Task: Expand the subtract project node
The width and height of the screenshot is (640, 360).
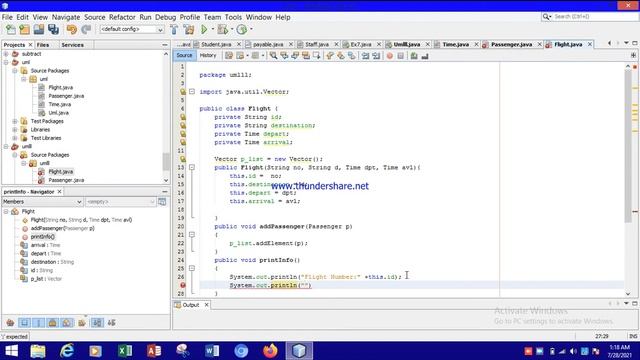Action: tap(6, 54)
